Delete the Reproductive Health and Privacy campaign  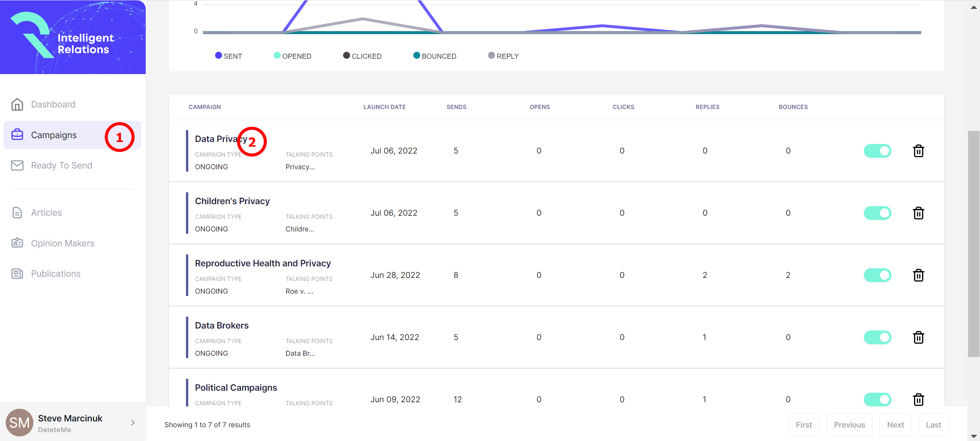(918, 275)
